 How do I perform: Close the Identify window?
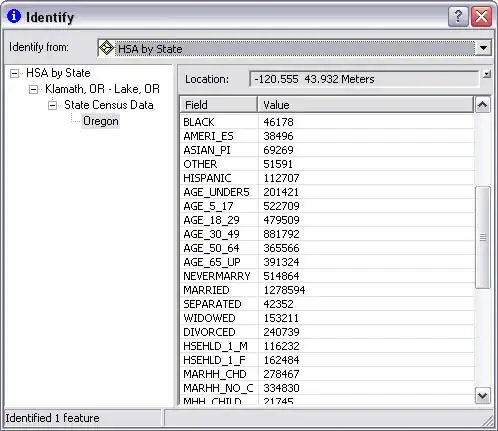[x=481, y=16]
